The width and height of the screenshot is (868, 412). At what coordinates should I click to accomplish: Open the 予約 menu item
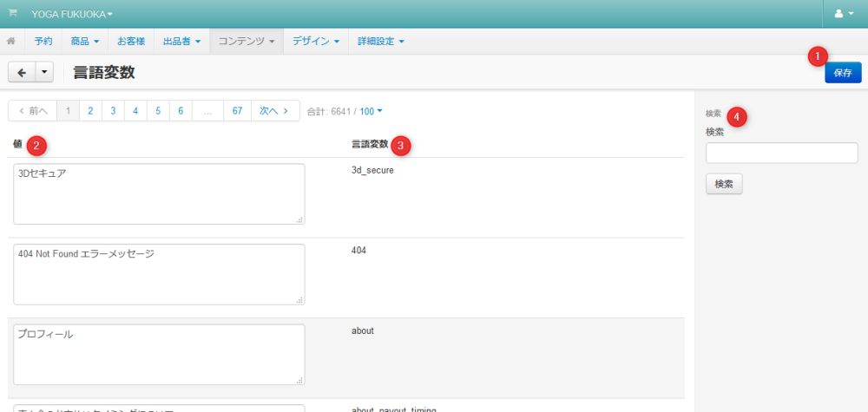pyautogui.click(x=43, y=41)
